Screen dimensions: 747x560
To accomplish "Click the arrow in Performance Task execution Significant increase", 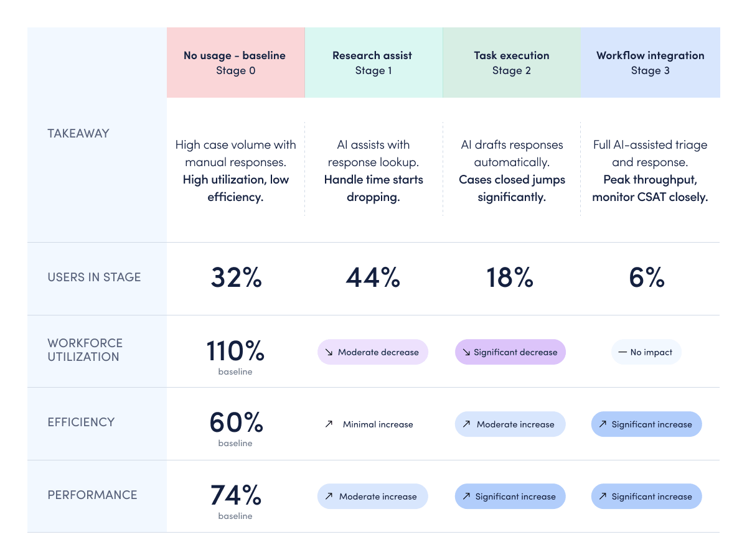I will (465, 497).
